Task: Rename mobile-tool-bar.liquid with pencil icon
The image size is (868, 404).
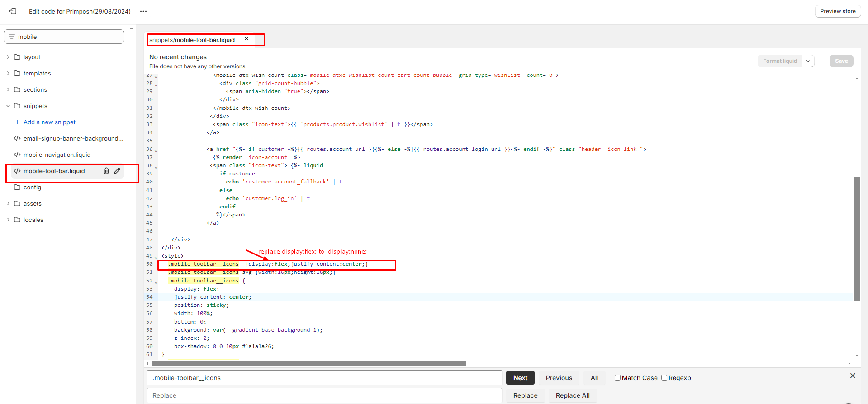Action: [x=117, y=171]
